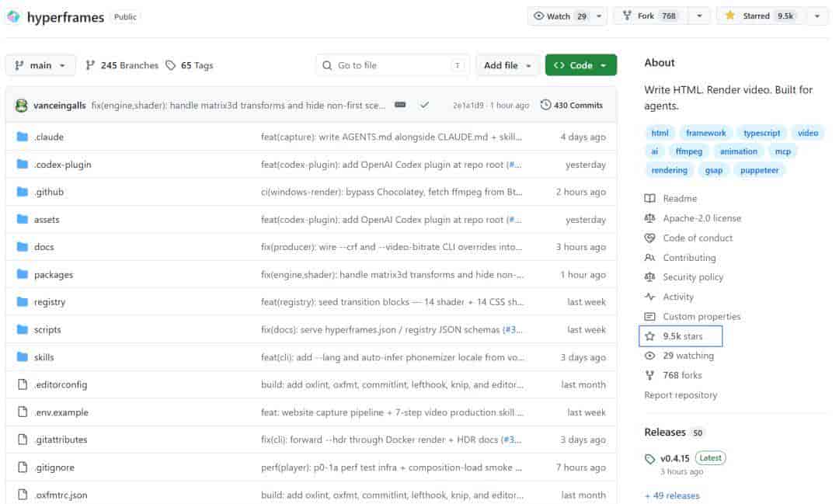The height and width of the screenshot is (504, 839).
Task: Open commit hash 2e1a1d9
Action: click(x=468, y=106)
